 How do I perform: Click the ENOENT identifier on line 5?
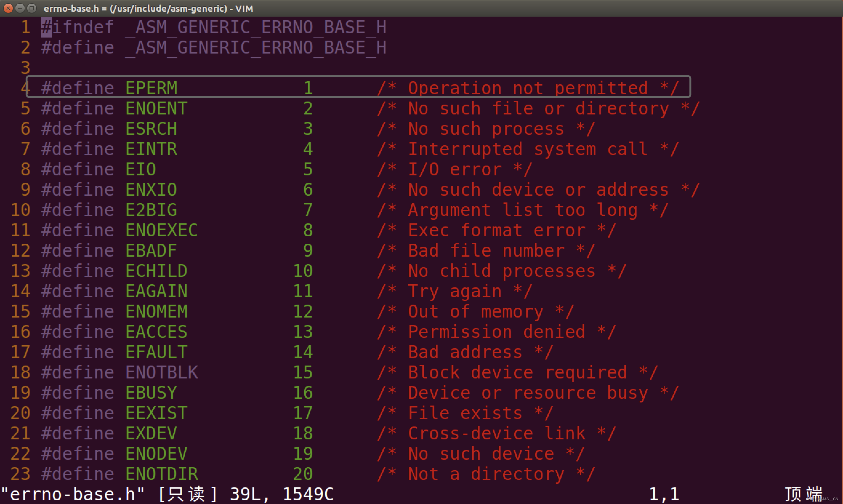click(x=156, y=108)
